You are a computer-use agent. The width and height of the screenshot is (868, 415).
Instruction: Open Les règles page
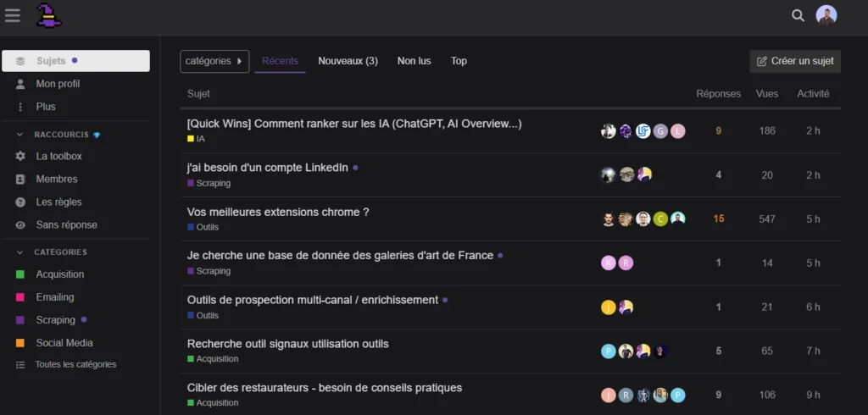coord(59,202)
